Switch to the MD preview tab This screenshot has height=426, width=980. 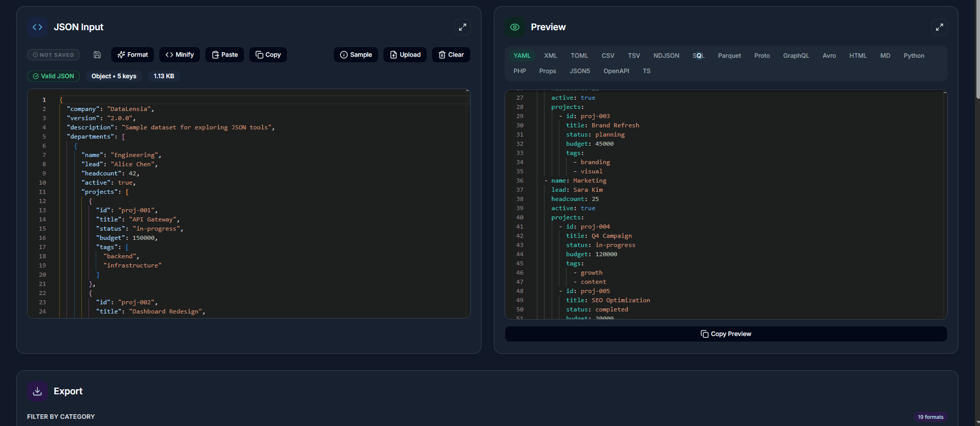pyautogui.click(x=885, y=56)
